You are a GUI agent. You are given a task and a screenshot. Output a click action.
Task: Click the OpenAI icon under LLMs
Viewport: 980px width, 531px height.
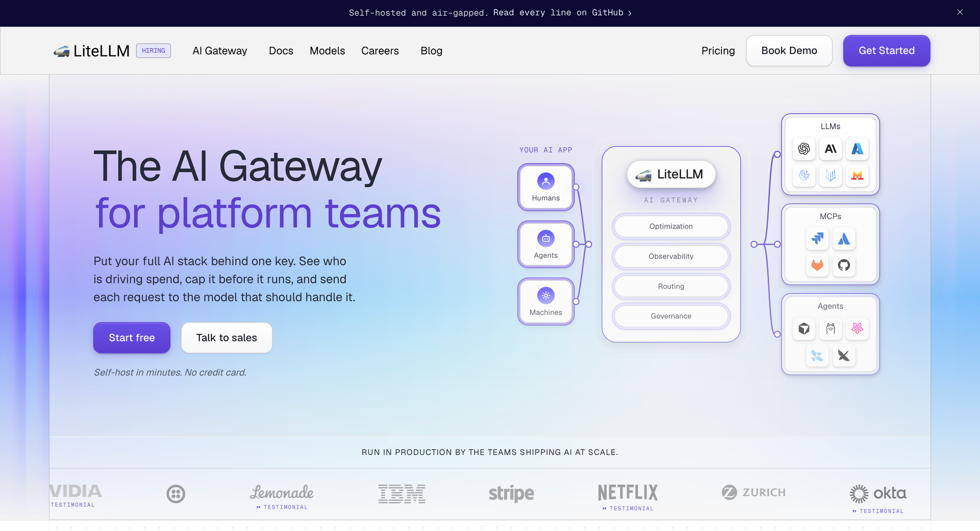tap(804, 149)
